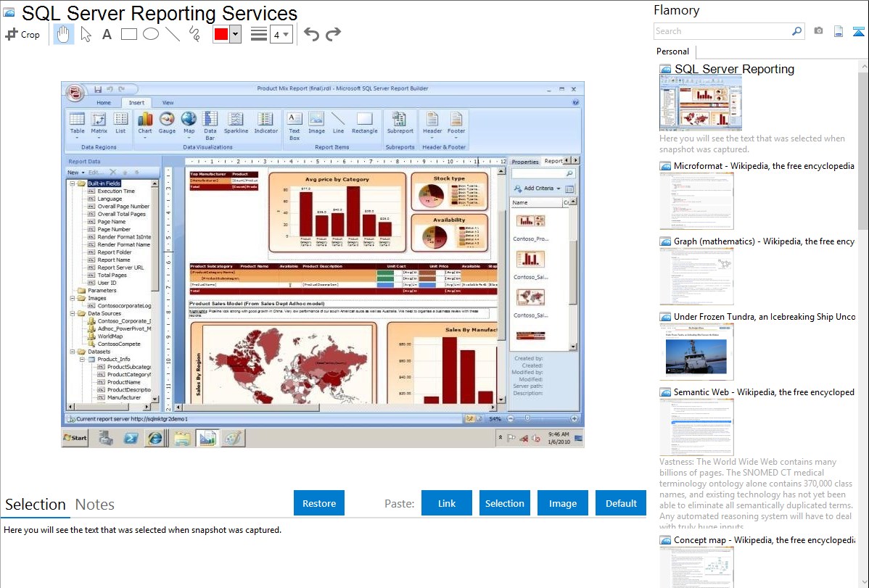
Task: Open the color picker dropdown arrow
Action: [x=236, y=34]
